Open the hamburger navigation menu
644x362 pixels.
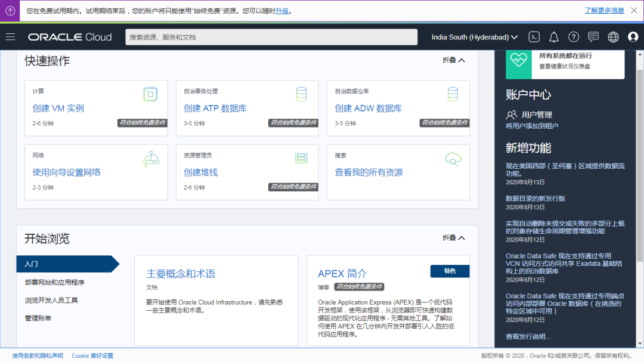pyautogui.click(x=10, y=37)
